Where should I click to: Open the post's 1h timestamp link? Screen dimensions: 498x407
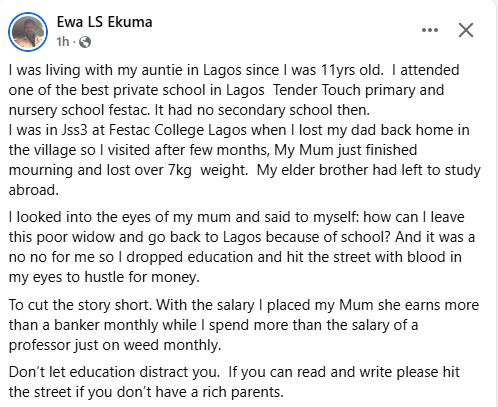click(63, 42)
